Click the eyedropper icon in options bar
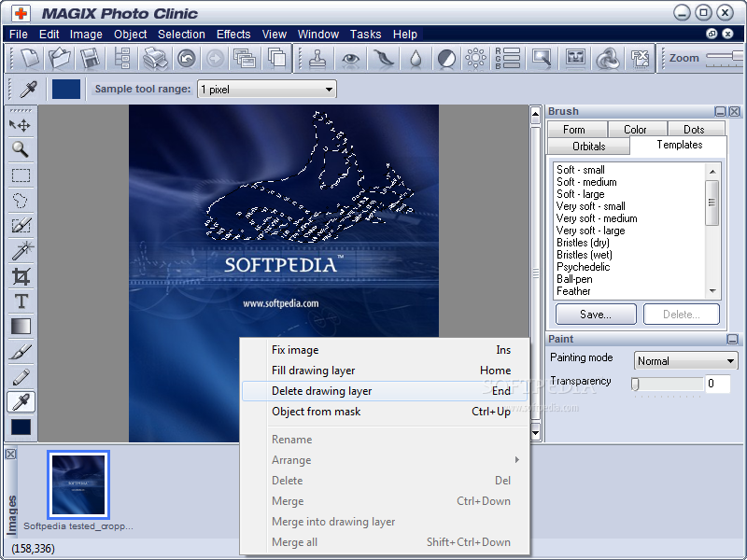 click(x=28, y=89)
